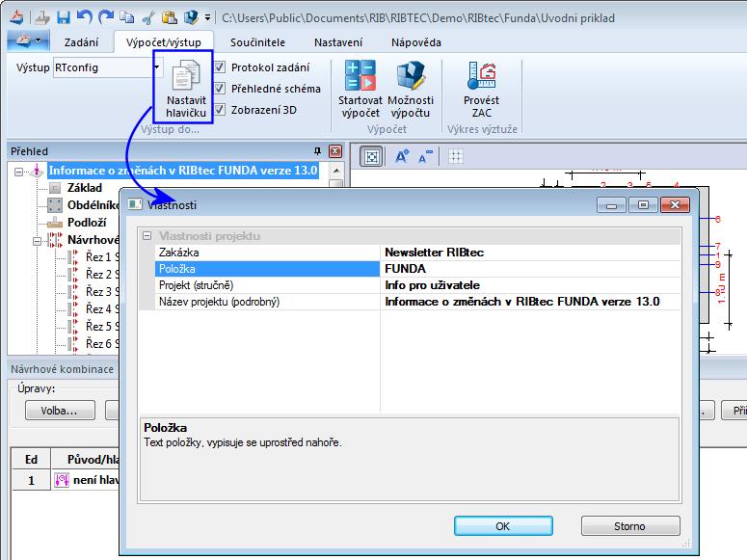
Task: Cancel the dialog with Storno
Action: [x=629, y=525]
